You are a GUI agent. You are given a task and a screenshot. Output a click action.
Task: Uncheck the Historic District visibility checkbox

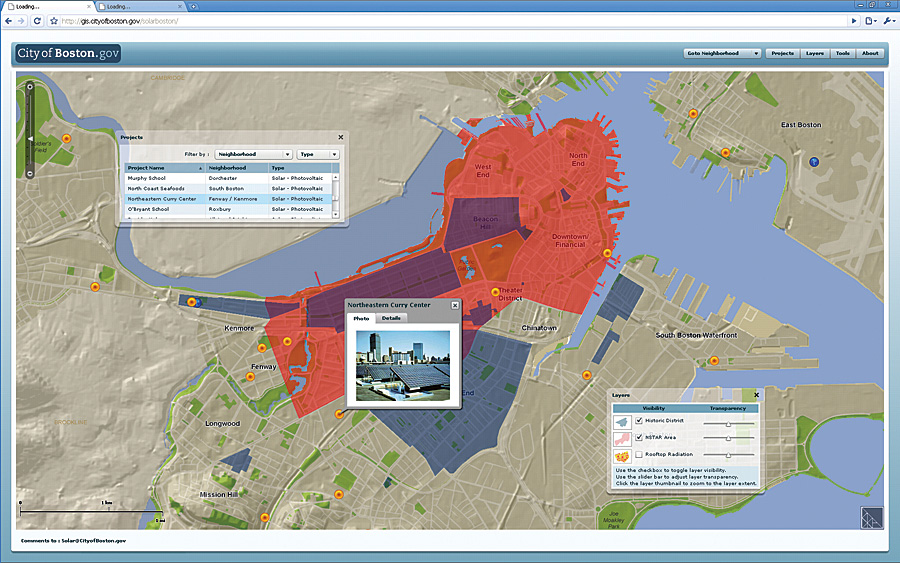638,421
